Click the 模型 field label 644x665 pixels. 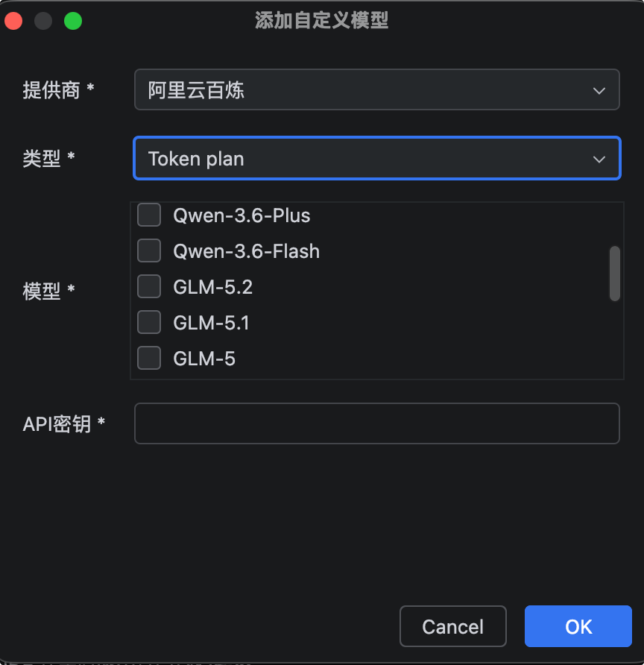click(42, 291)
